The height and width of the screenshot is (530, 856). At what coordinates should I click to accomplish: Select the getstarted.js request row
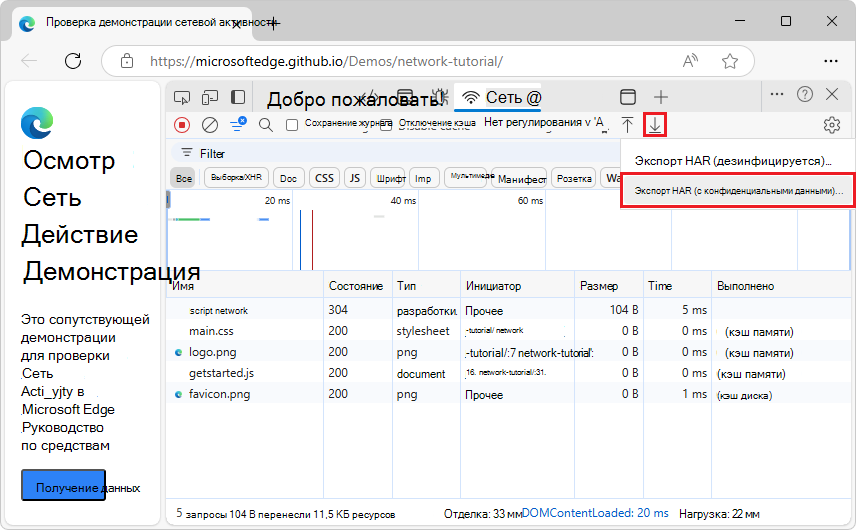(508, 373)
